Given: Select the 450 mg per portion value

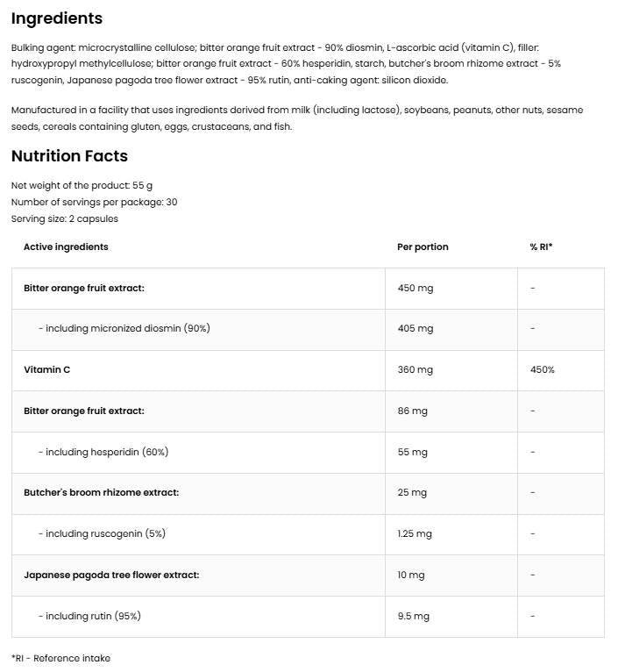Looking at the screenshot, I should click(415, 288).
